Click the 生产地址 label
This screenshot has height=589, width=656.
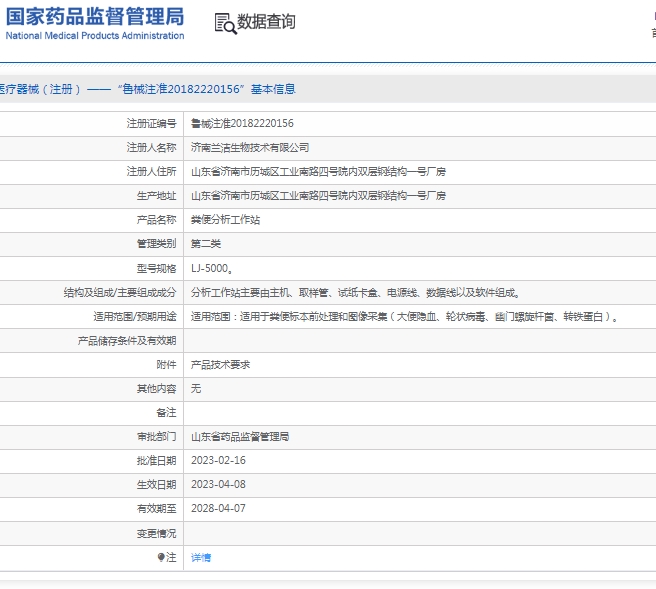156,195
